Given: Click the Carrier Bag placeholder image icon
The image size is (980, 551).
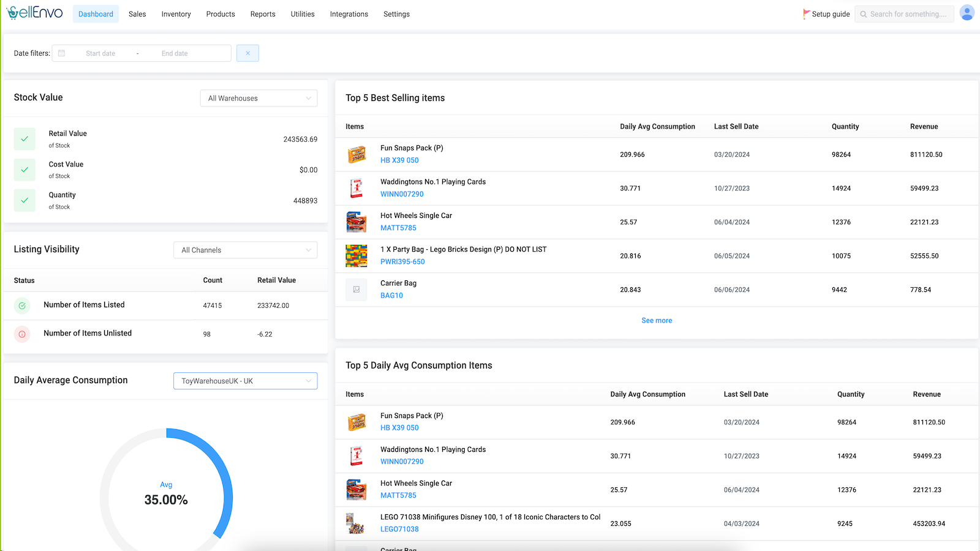Looking at the screenshot, I should [x=356, y=290].
